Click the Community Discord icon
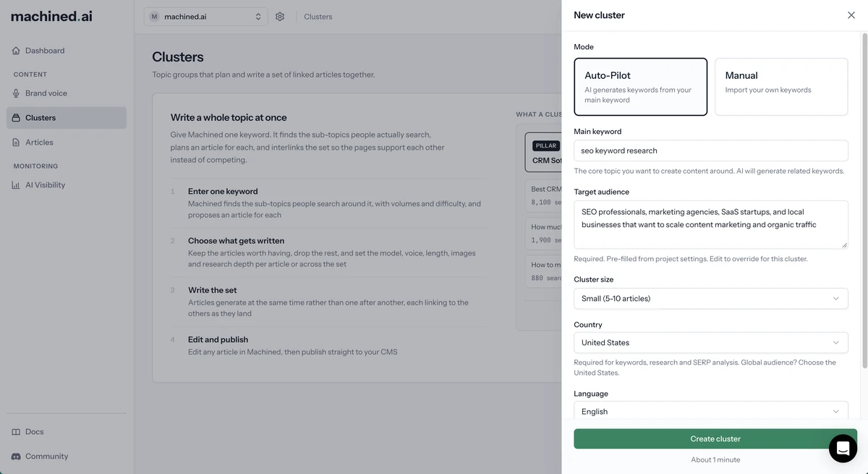 coord(16,457)
